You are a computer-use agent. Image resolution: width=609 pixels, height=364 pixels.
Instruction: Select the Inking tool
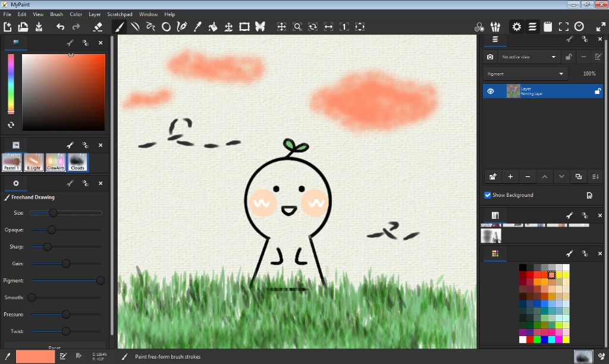click(x=182, y=27)
